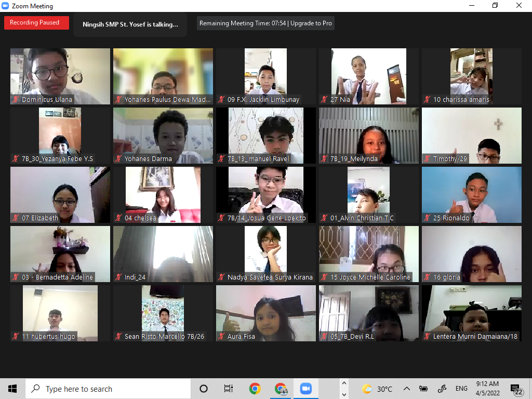
Task: Click the muted mic icon of 10 charissa amaris
Action: click(427, 99)
